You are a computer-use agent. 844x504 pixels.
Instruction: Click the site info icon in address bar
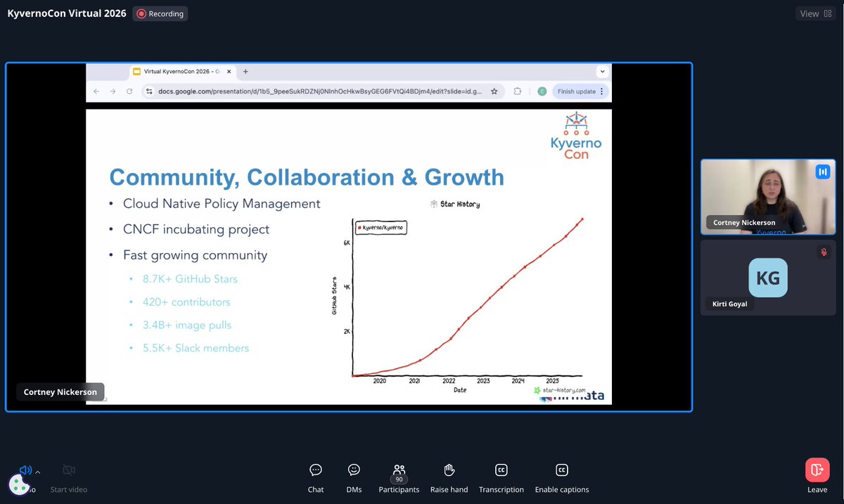[148, 91]
